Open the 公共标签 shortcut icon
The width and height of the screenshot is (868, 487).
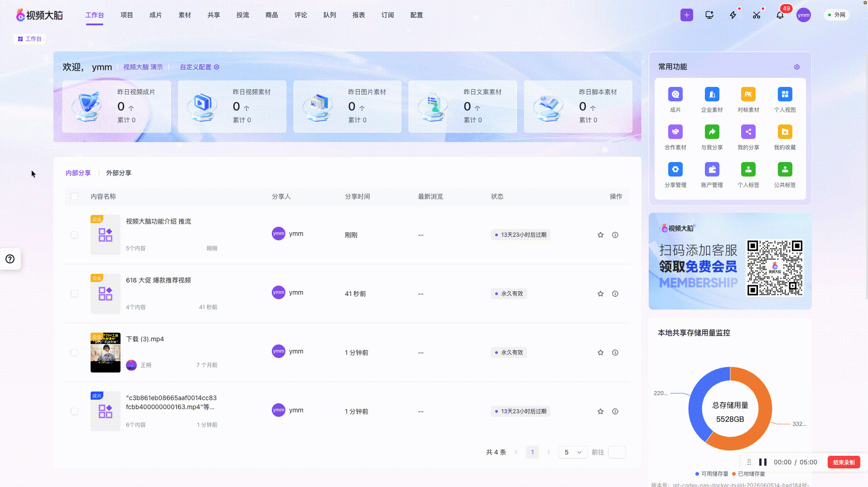[785, 169]
